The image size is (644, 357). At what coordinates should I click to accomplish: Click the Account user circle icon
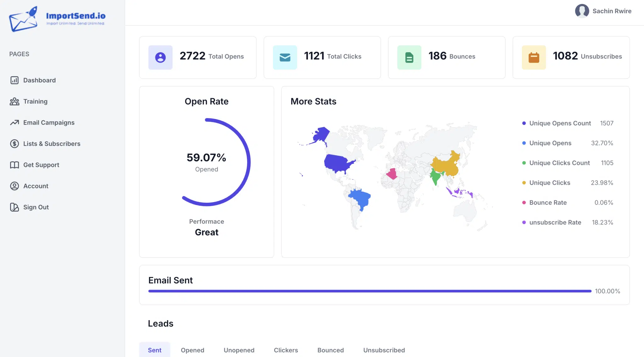pos(14,186)
